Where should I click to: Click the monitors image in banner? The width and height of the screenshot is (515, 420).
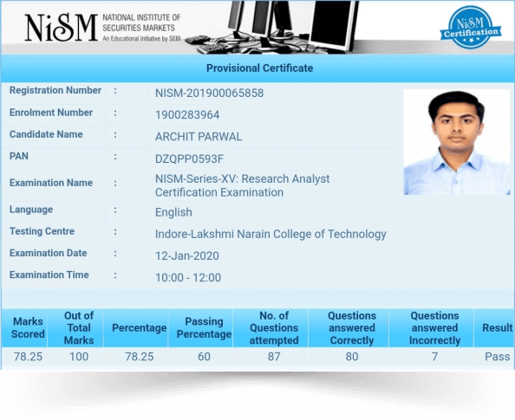click(272, 28)
